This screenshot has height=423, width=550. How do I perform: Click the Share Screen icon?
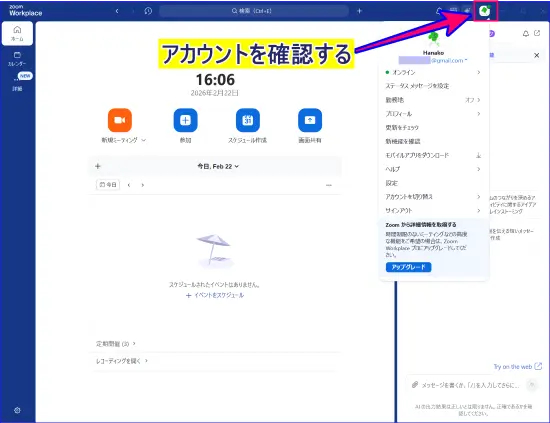pos(310,120)
